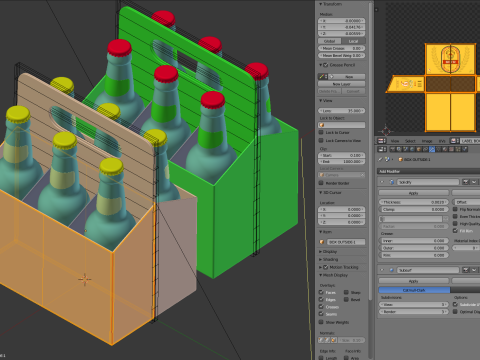The height and width of the screenshot is (360, 480).
Task: Click the pin icon in Properties context row
Action: (x=380, y=159)
